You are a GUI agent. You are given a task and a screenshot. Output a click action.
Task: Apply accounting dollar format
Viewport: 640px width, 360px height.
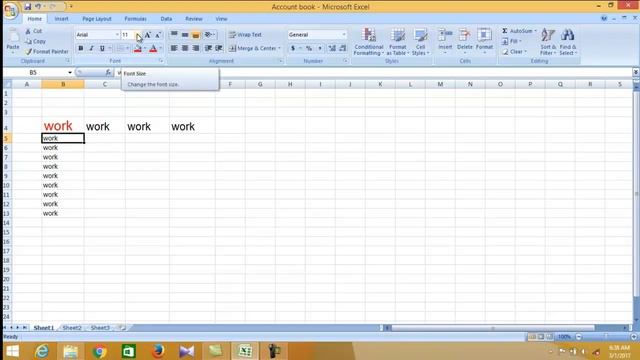click(x=293, y=49)
